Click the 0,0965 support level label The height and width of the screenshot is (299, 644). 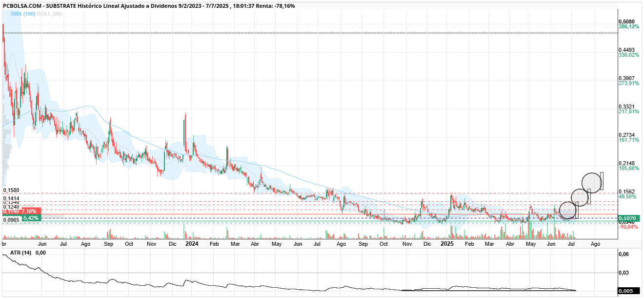click(11, 220)
